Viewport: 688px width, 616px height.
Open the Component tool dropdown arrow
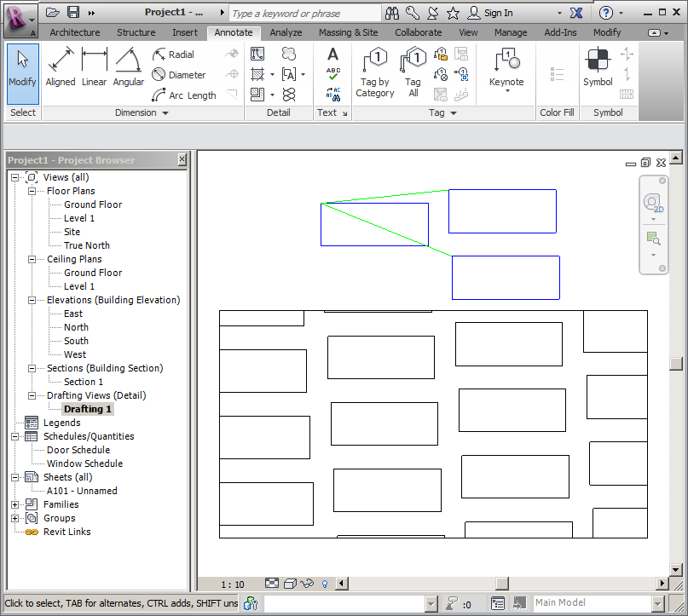(272, 95)
